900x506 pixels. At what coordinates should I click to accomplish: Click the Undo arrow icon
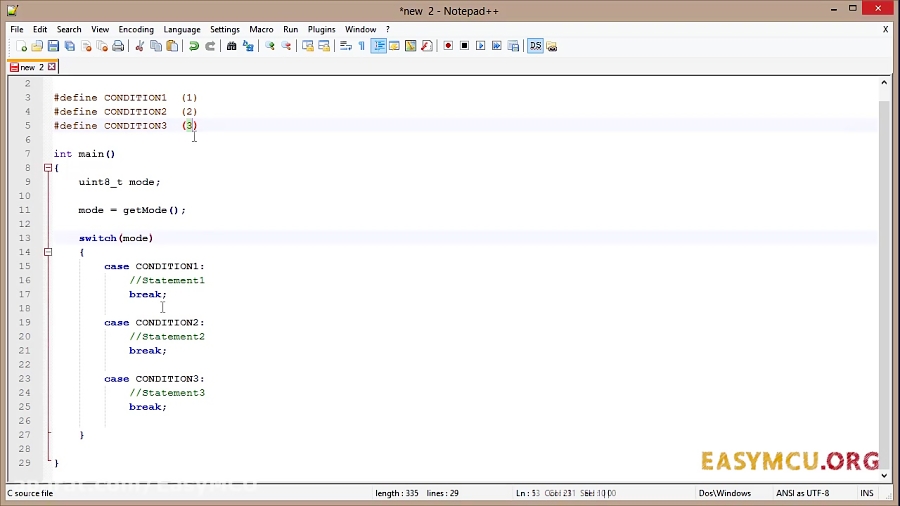[x=194, y=46]
